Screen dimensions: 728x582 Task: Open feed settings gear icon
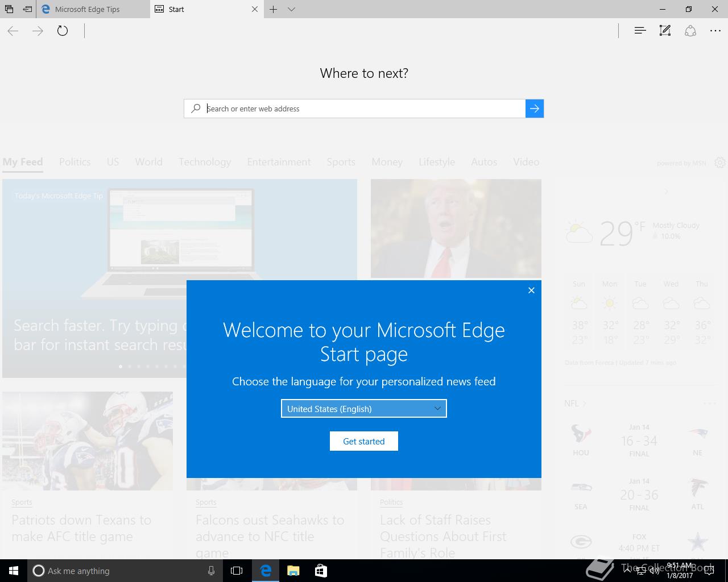coord(719,163)
